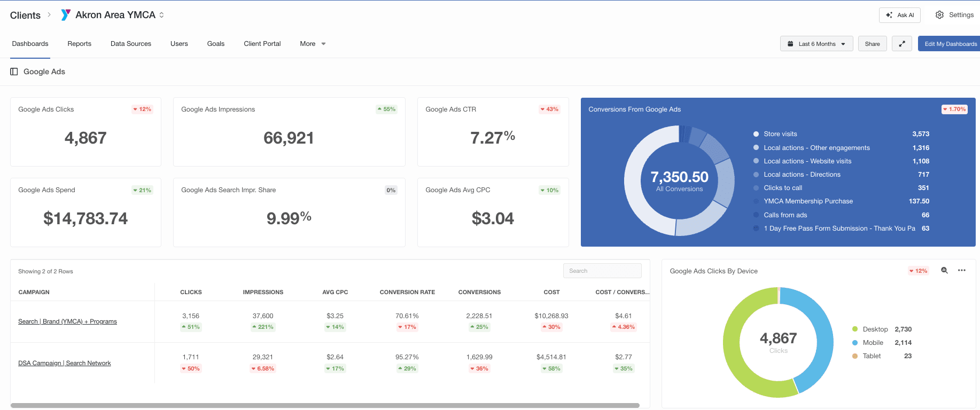The height and width of the screenshot is (410, 980).
Task: Click the fullscreen expand arrows icon
Action: pos(901,44)
